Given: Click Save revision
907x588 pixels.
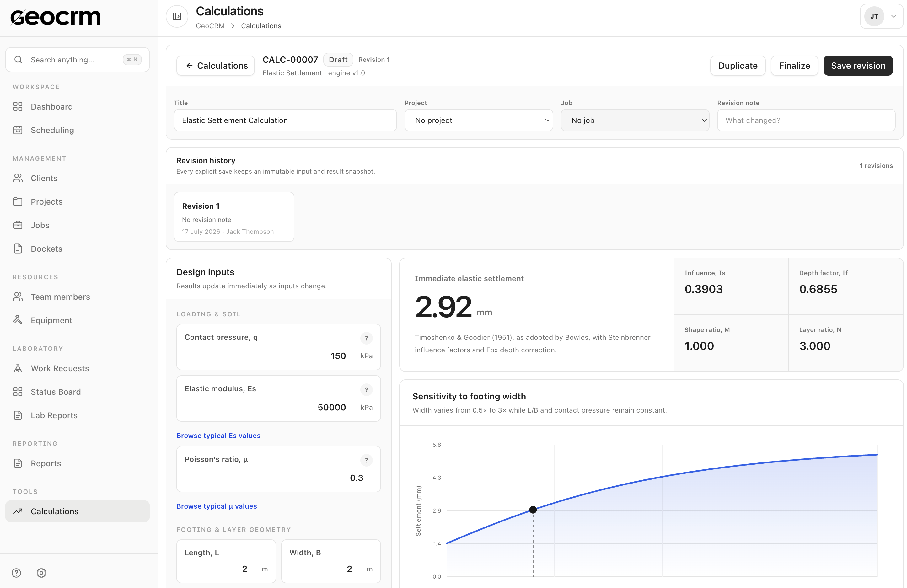Looking at the screenshot, I should point(858,66).
